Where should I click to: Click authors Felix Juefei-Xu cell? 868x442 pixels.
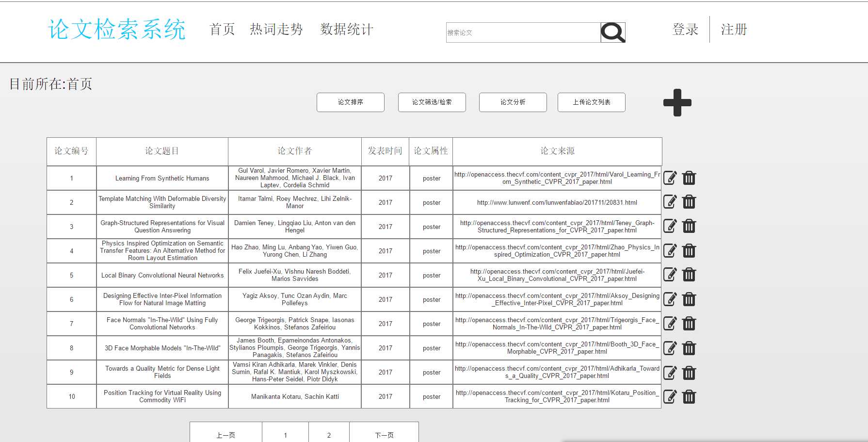click(295, 275)
